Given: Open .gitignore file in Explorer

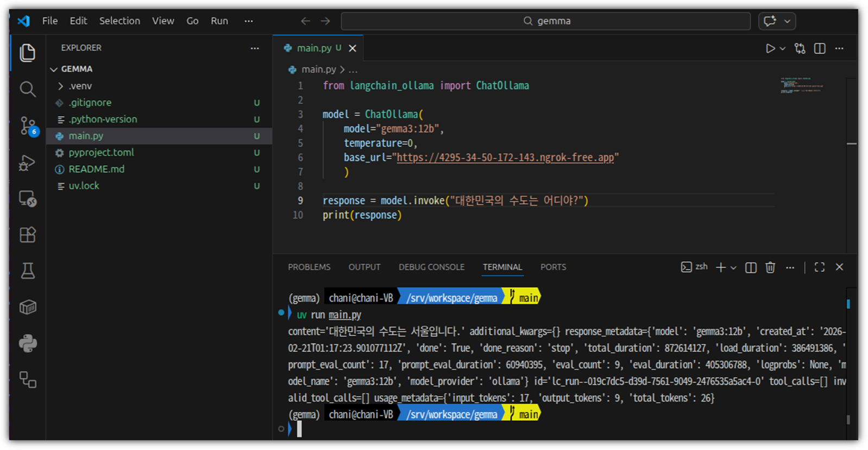Looking at the screenshot, I should (x=159, y=103).
